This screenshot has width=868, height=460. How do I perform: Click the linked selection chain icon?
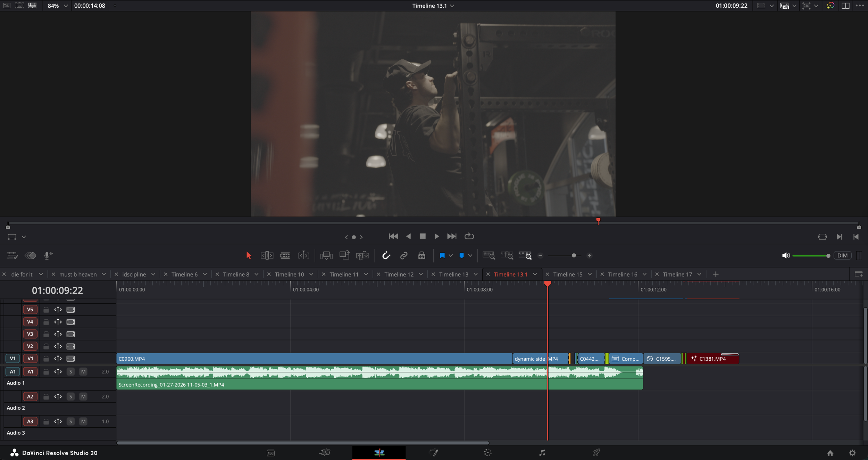(403, 256)
